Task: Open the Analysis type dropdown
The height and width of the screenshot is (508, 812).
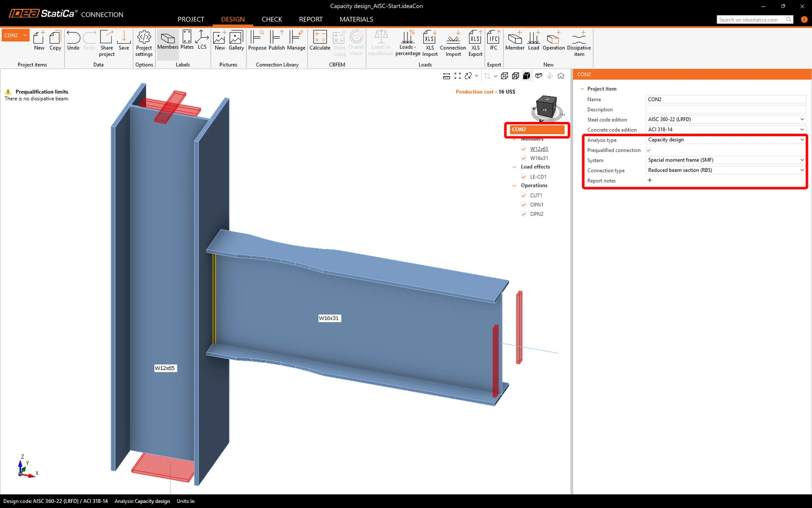Action: pos(726,140)
